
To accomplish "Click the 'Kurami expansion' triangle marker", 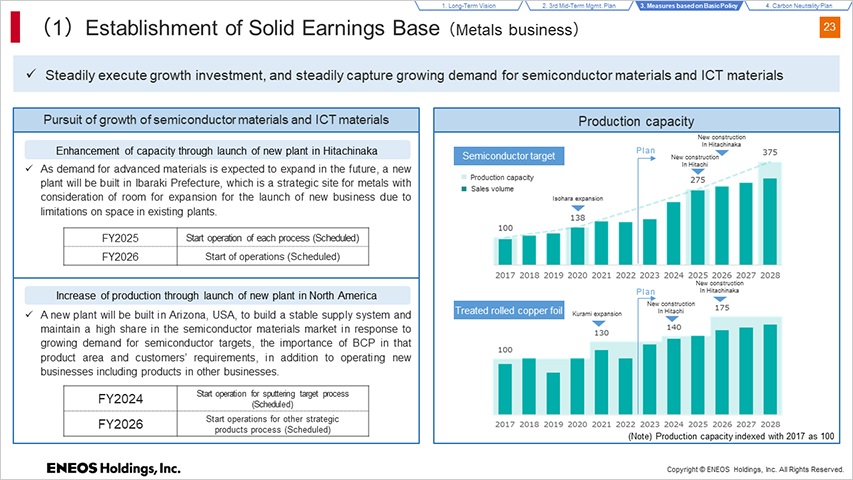I will 599,323.
